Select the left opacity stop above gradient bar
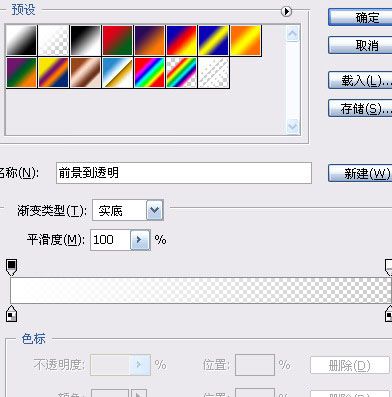392x397 pixels. (x=11, y=267)
